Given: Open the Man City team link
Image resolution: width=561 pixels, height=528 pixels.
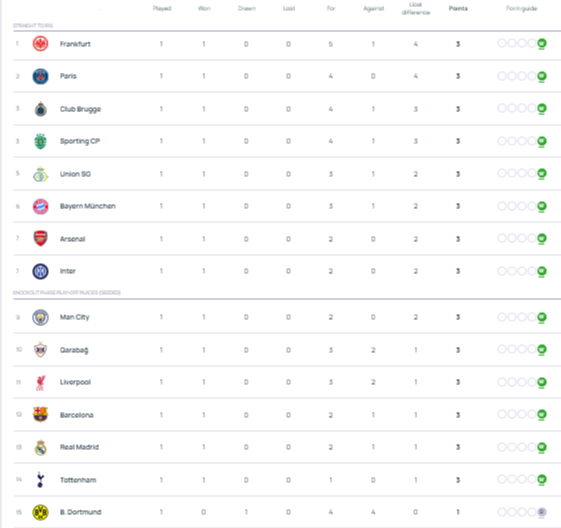Looking at the screenshot, I should tap(75, 317).
